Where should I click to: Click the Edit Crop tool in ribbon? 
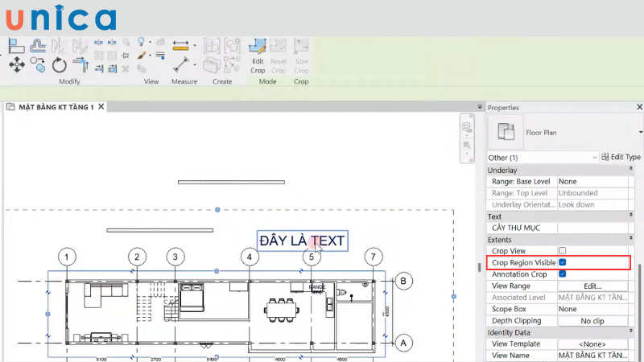pos(258,55)
